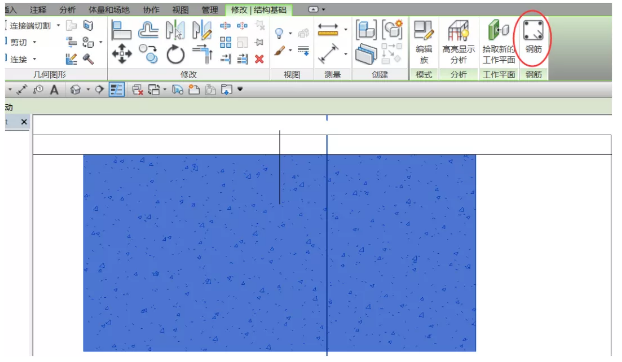Click quick access Aligned Dimension icon
This screenshot has height=362, width=622.
click(21, 90)
